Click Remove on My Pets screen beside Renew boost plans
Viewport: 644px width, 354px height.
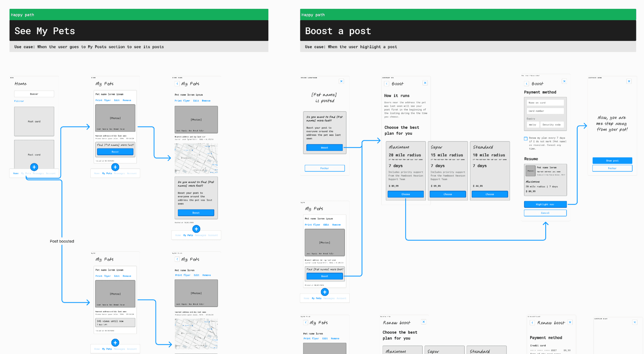point(335,339)
